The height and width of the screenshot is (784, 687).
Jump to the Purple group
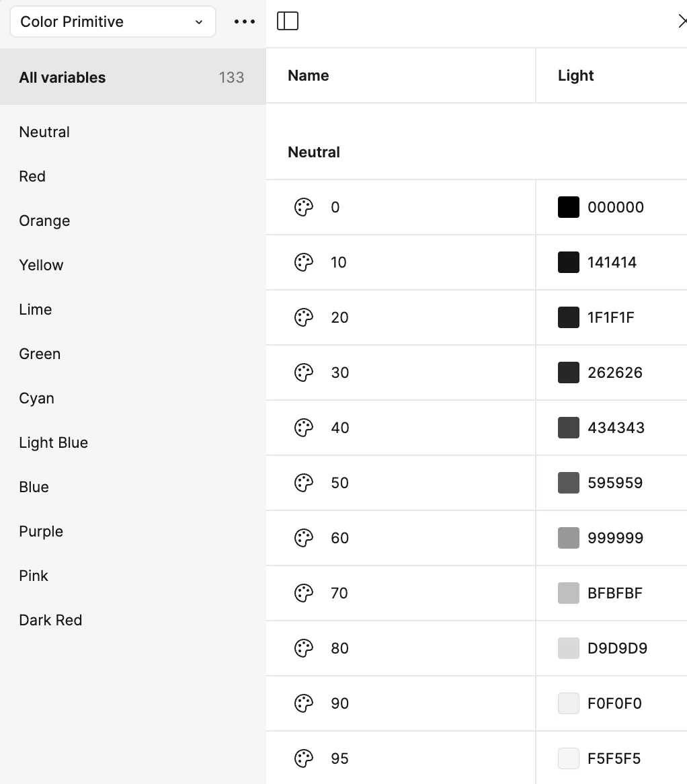41,531
